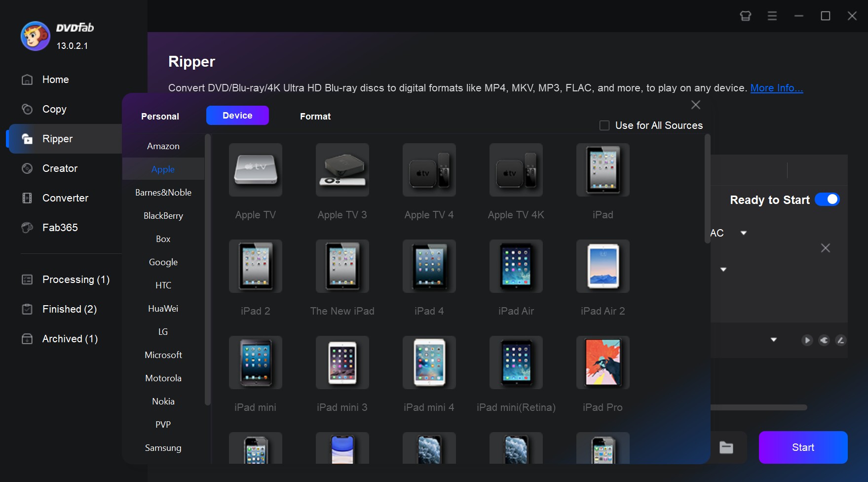Open the More Info... link
The image size is (868, 482).
[x=777, y=88]
